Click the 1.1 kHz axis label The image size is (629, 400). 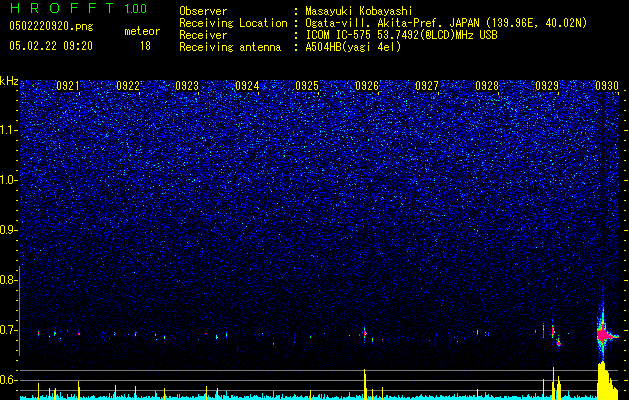point(8,130)
